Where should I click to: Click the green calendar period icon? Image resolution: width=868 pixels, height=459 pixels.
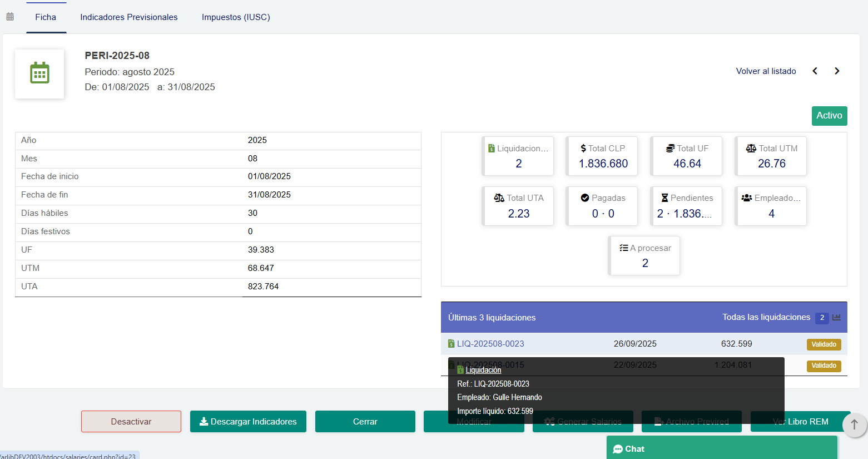[x=39, y=73]
